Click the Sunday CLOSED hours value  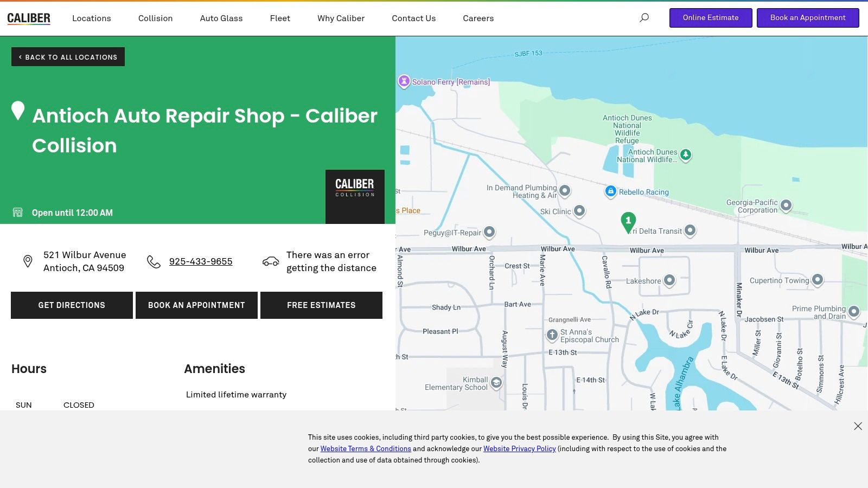[79, 405]
